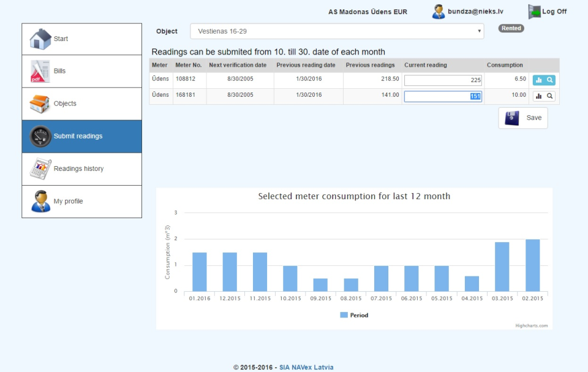588x372 pixels.
Task: Click the person icon beside My profile
Action: (40, 201)
